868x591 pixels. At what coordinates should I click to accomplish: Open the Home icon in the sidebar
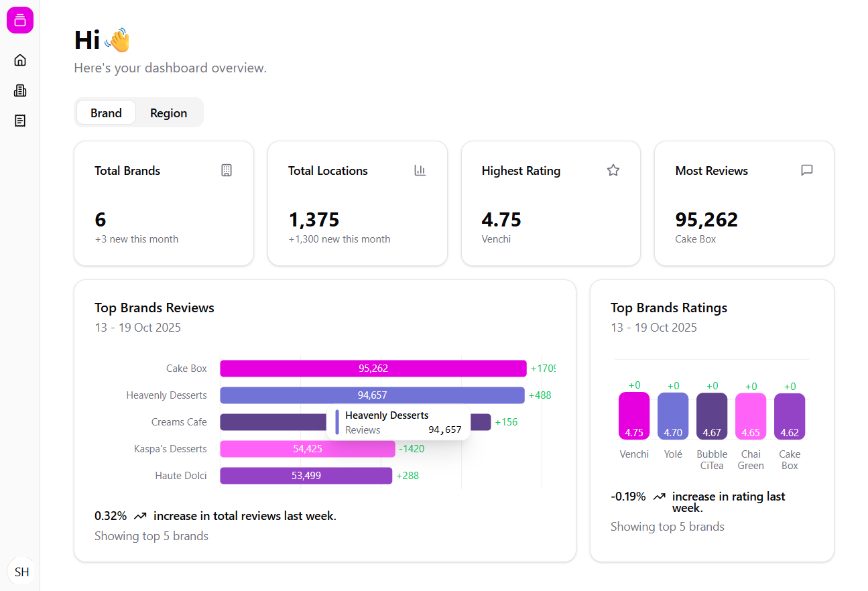[19, 60]
